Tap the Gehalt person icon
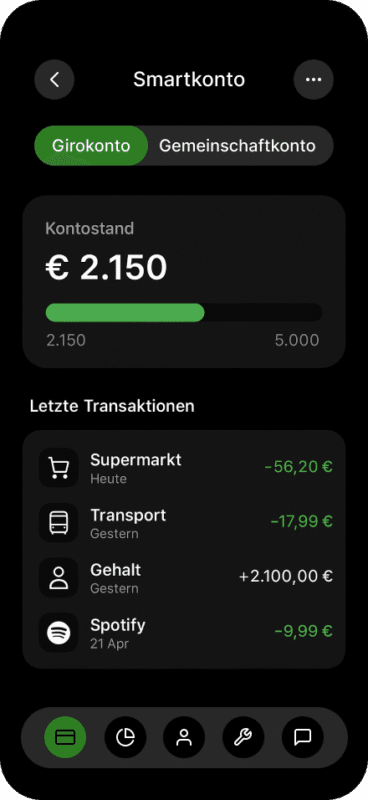368x800 pixels. (x=59, y=578)
